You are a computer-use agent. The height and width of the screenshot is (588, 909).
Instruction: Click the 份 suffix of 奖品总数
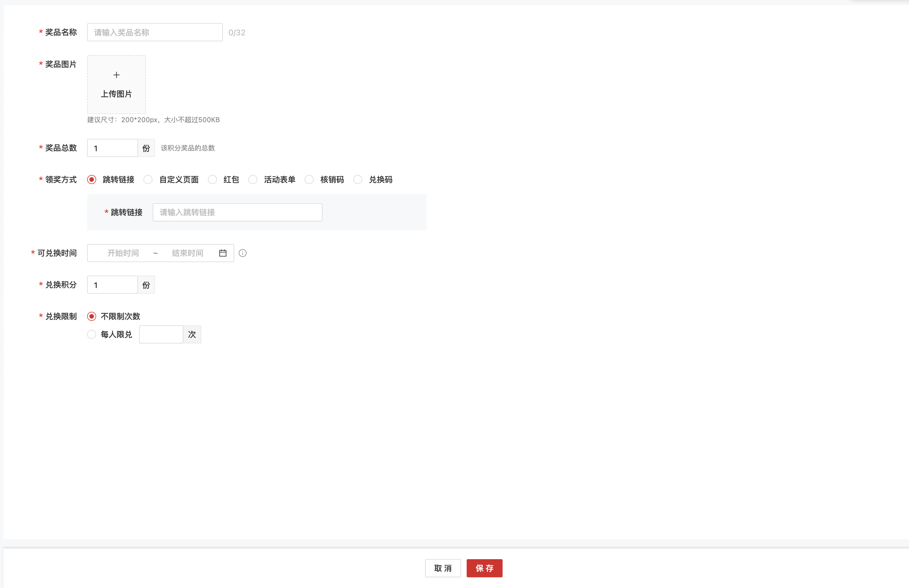click(x=146, y=148)
